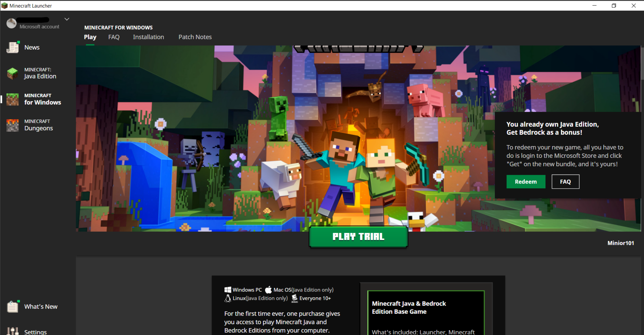Switch to the FAQ tab
The height and width of the screenshot is (335, 644).
tap(114, 37)
